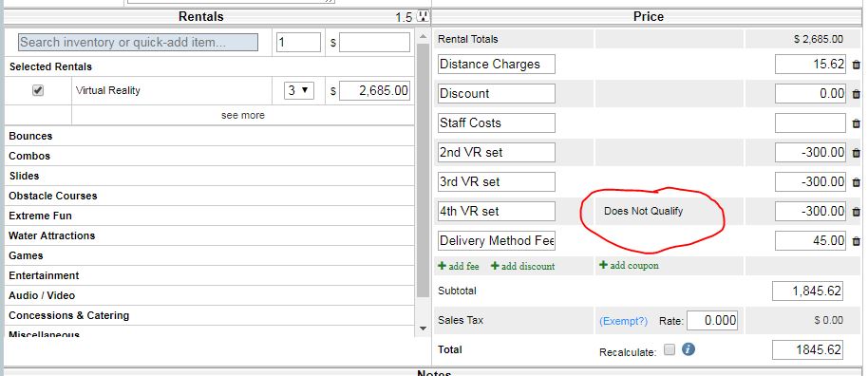Click the quick-add price field
The image size is (868, 376).
(374, 42)
